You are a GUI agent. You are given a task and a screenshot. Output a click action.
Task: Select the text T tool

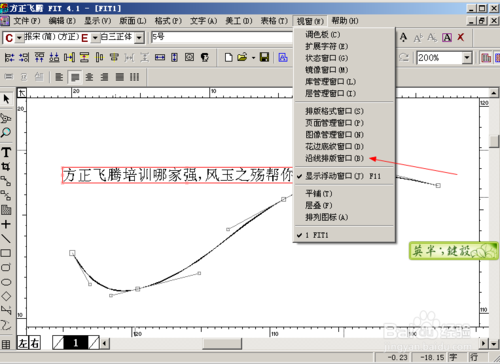[x=6, y=152]
